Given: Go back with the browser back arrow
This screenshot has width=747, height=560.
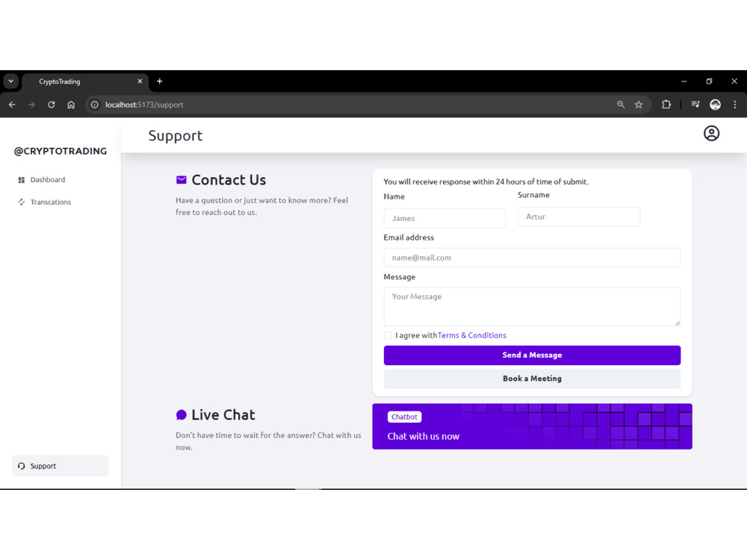Looking at the screenshot, I should tap(13, 105).
